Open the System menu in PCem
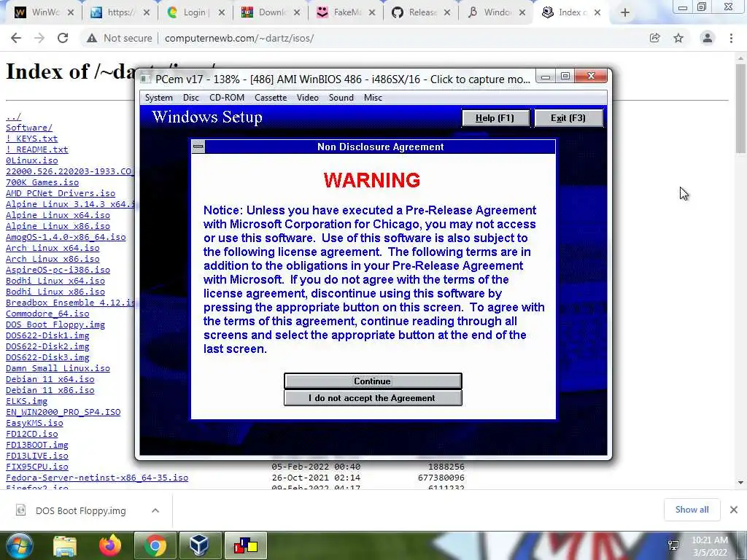This screenshot has height=560, width=747. tap(158, 98)
